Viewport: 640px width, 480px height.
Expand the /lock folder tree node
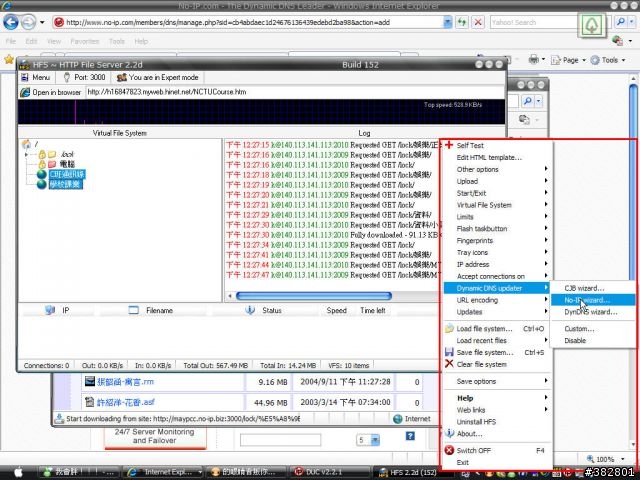click(27, 154)
